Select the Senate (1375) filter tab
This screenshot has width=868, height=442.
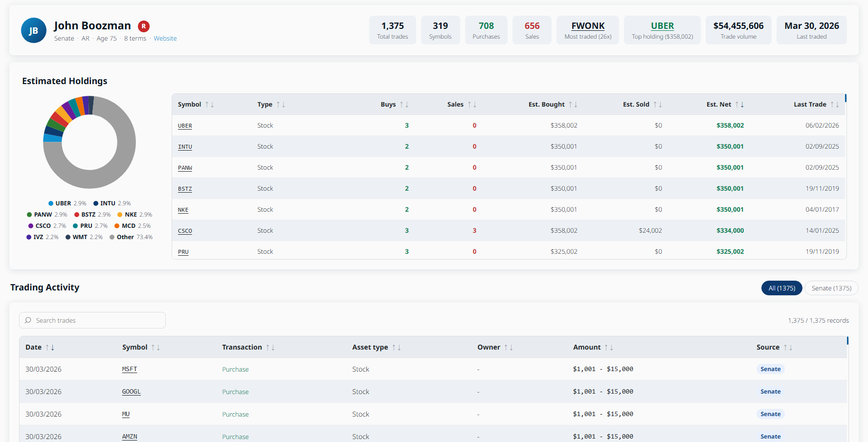[831, 288]
